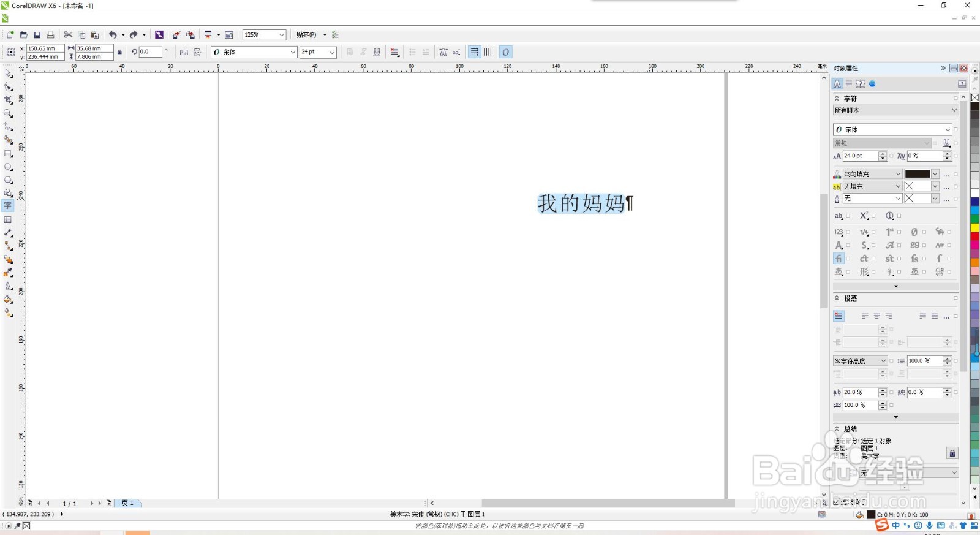Create a new document

[x=10, y=35]
